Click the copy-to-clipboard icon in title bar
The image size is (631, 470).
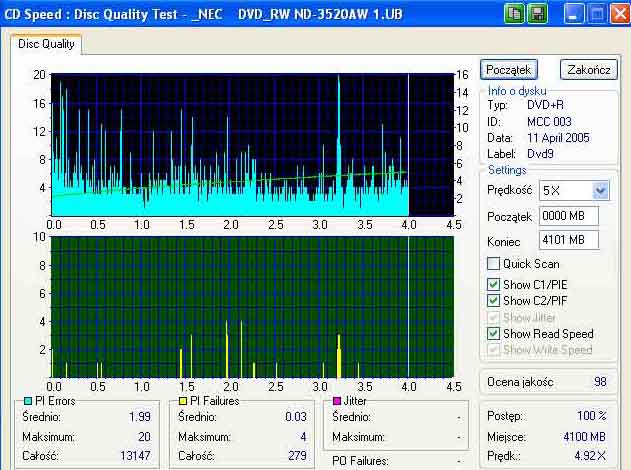pos(514,14)
